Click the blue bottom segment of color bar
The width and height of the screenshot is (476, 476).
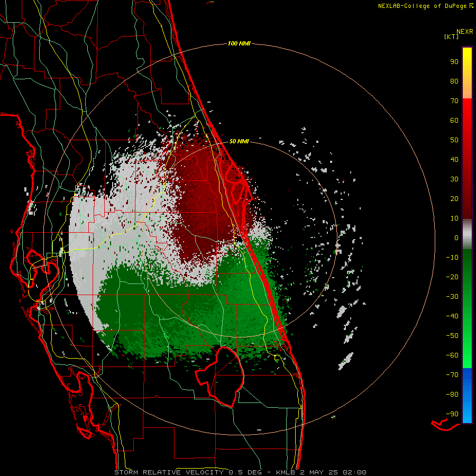point(467,396)
